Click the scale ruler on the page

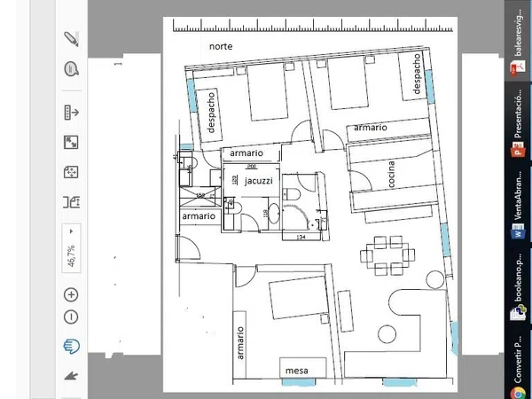click(313, 26)
